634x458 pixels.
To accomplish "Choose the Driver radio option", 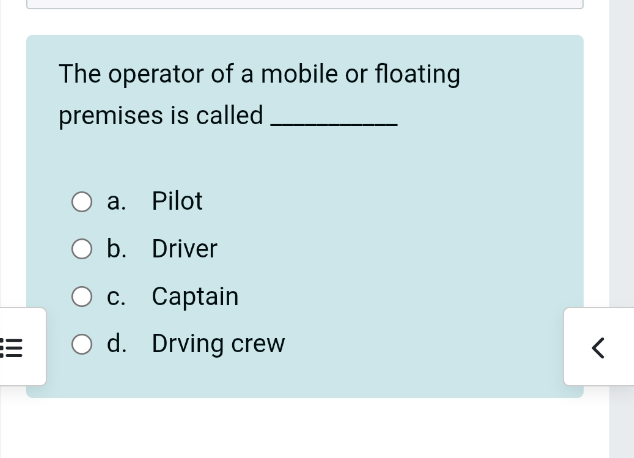I will click(82, 249).
